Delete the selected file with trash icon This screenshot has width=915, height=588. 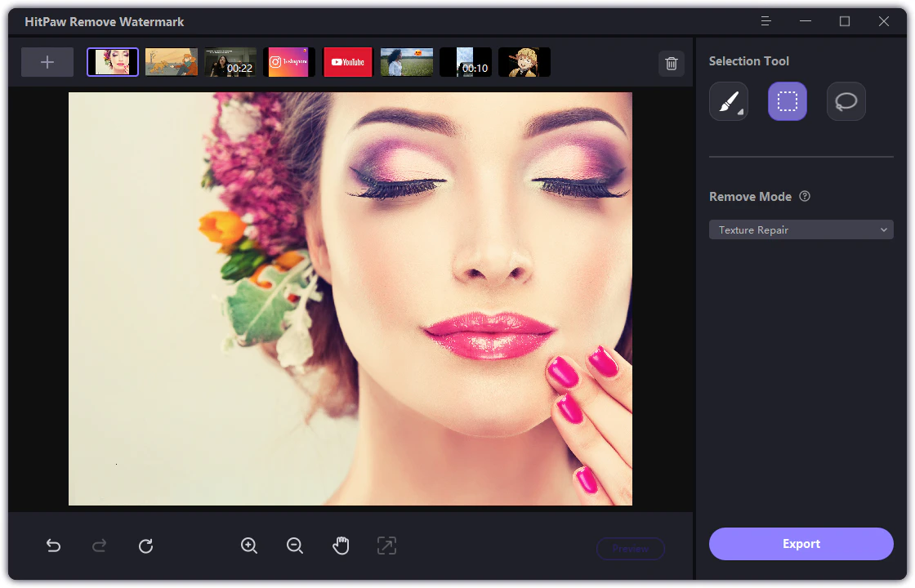point(672,63)
